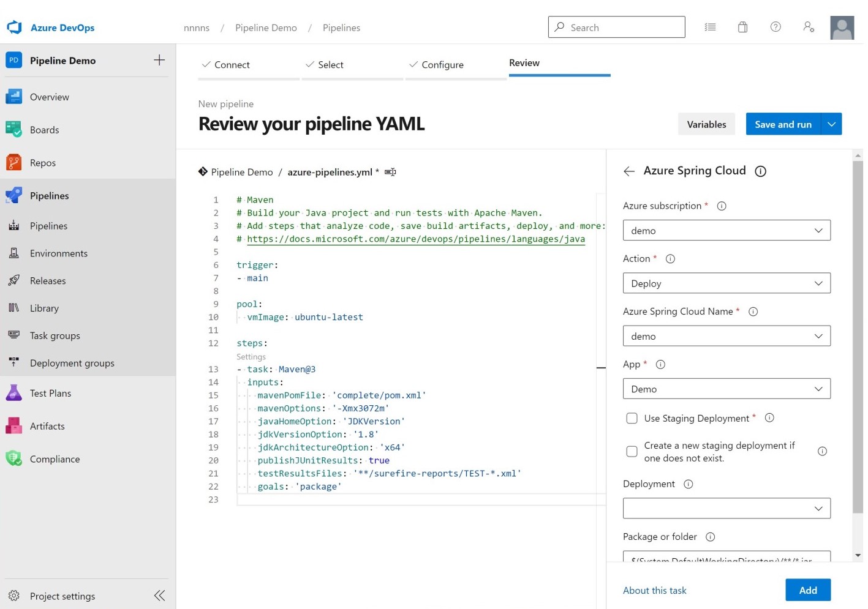Show info icon for Deployment field
The height and width of the screenshot is (609, 868).
tap(689, 484)
